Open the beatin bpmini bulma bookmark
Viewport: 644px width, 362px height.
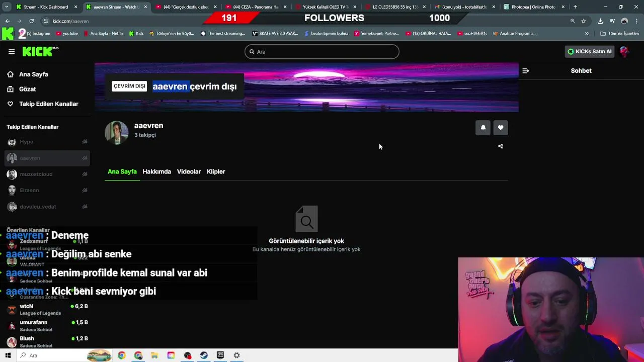326,34
